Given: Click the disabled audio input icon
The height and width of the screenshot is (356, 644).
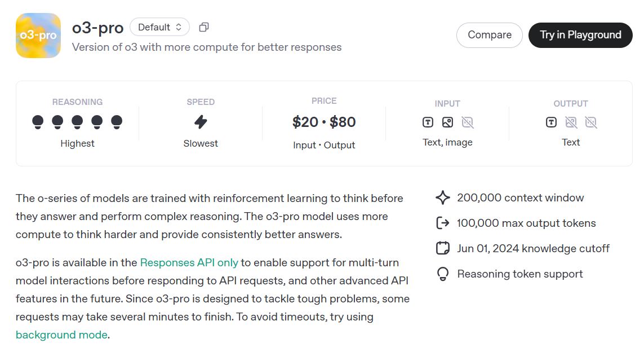Looking at the screenshot, I should [x=468, y=122].
